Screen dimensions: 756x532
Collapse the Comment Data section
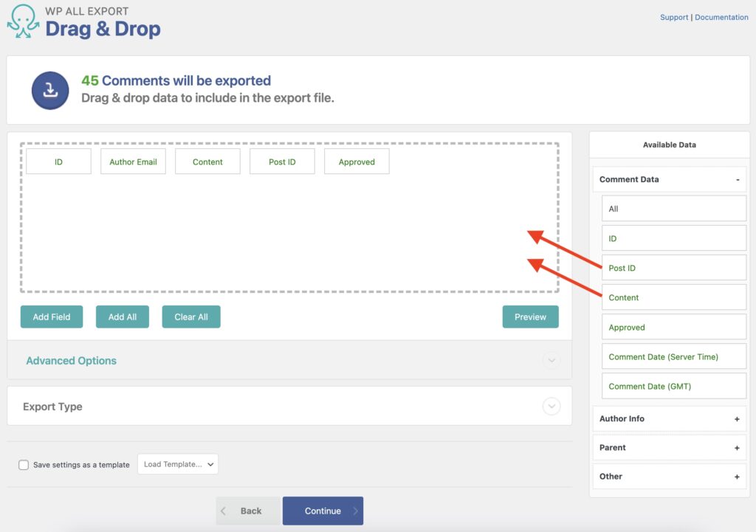click(x=737, y=179)
